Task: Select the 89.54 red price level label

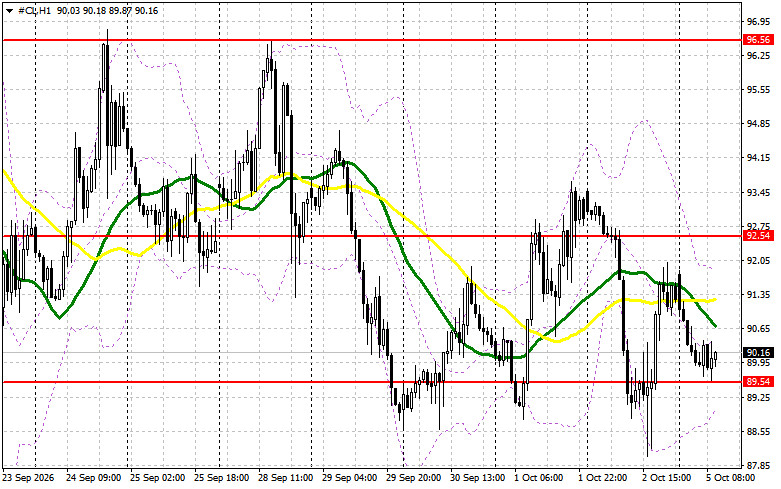Action: 758,381
